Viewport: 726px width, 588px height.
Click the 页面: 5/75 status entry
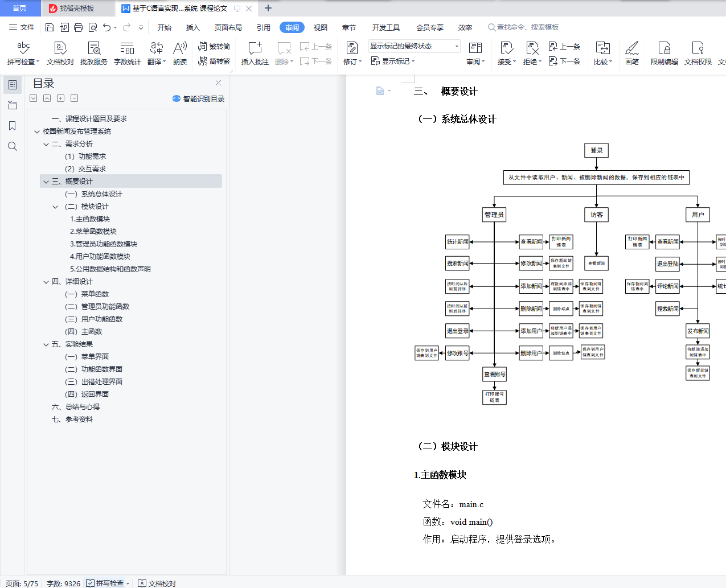[22, 583]
